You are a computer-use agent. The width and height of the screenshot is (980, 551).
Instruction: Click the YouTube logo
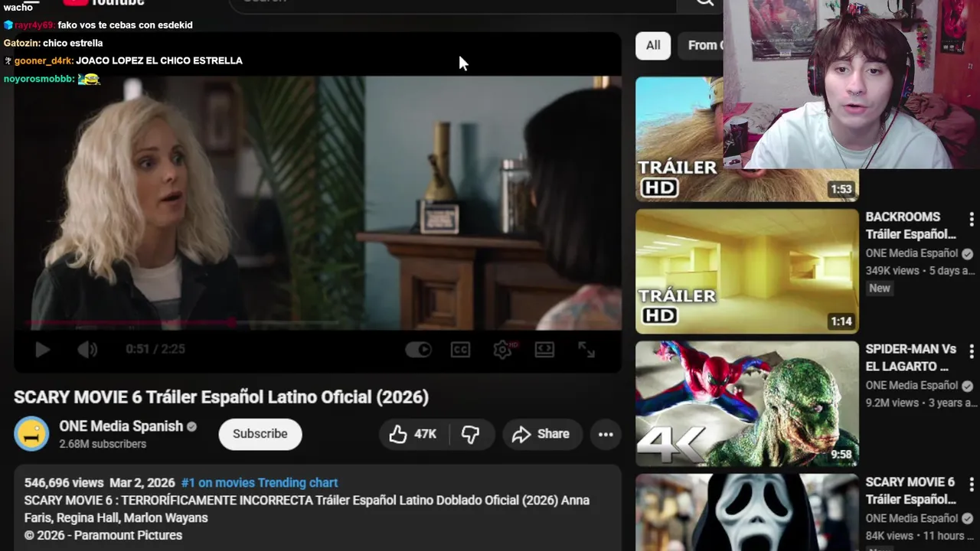coord(105,2)
